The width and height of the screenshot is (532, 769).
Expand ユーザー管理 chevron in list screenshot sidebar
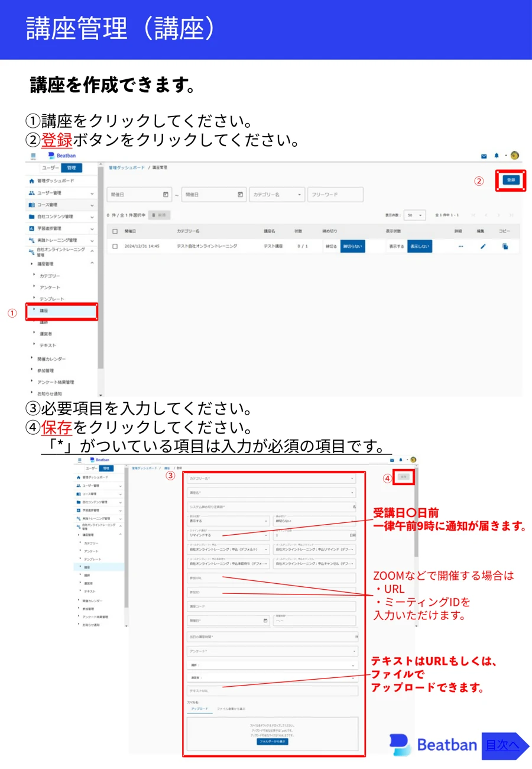(x=92, y=193)
